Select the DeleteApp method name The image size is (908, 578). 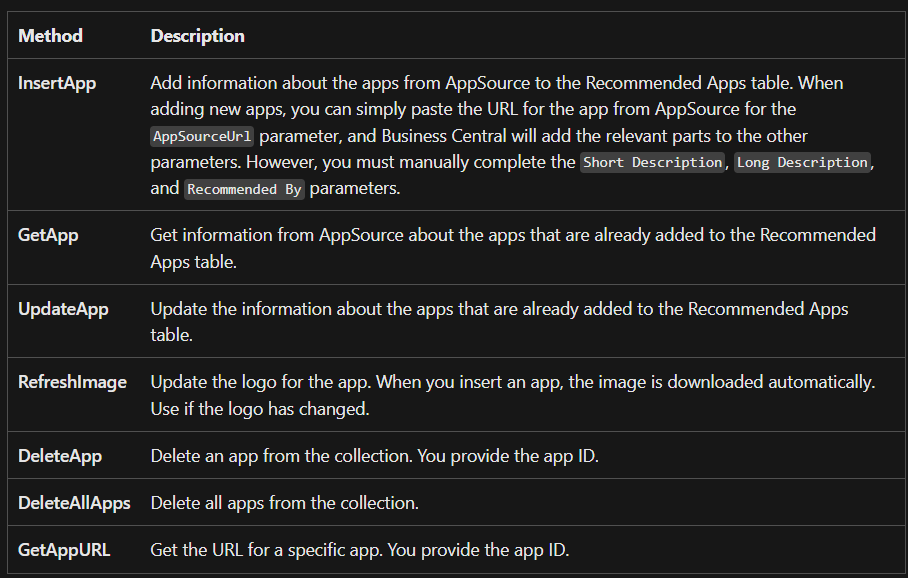pos(60,456)
